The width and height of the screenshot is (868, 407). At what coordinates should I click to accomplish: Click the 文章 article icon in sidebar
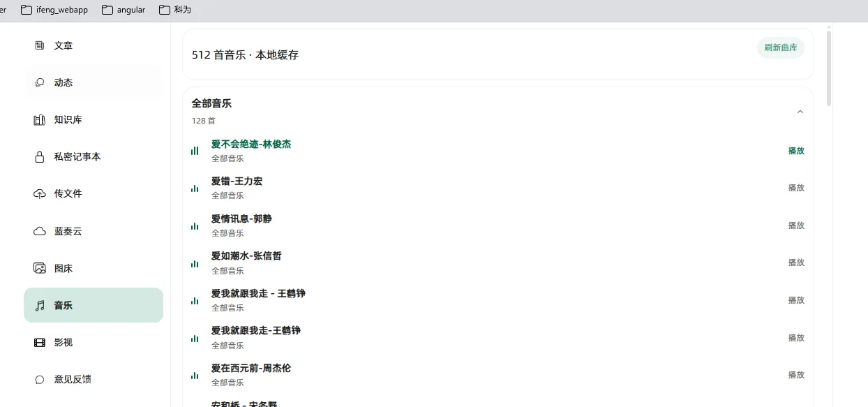pos(40,45)
